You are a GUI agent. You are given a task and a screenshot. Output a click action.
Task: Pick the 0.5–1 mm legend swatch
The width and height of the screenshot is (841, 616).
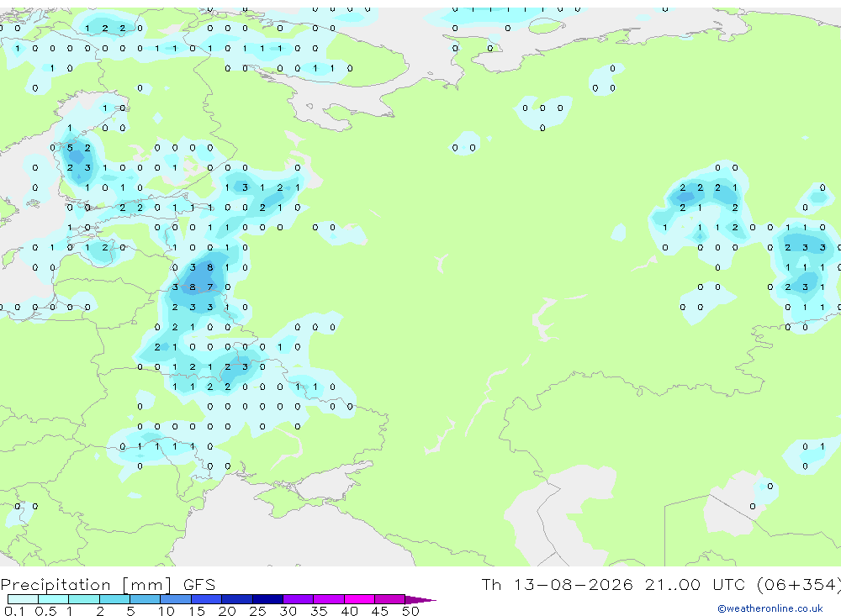click(x=54, y=599)
